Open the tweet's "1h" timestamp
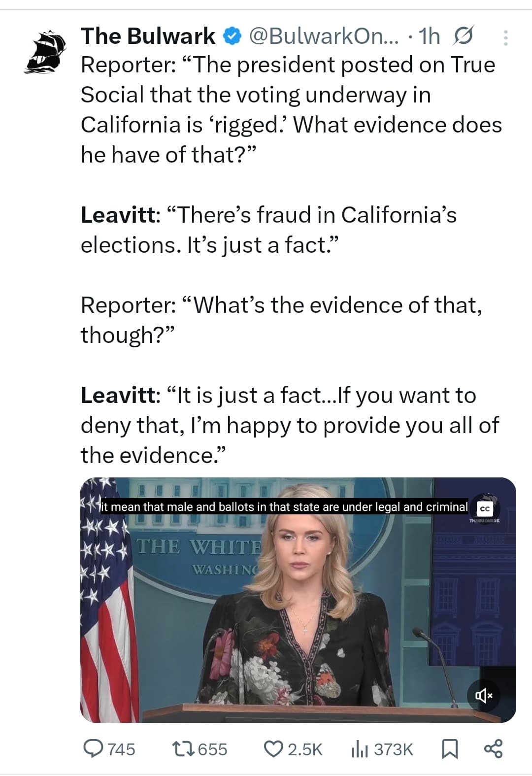This screenshot has width=532, height=776. (x=429, y=36)
